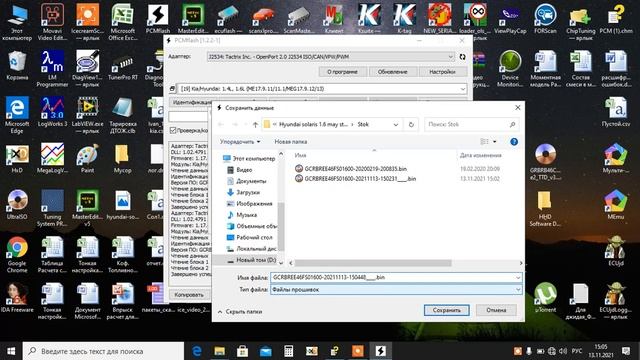Viewport: 640px width, 360px height.
Task: Open the Paint desktop icon
Action: (87, 158)
